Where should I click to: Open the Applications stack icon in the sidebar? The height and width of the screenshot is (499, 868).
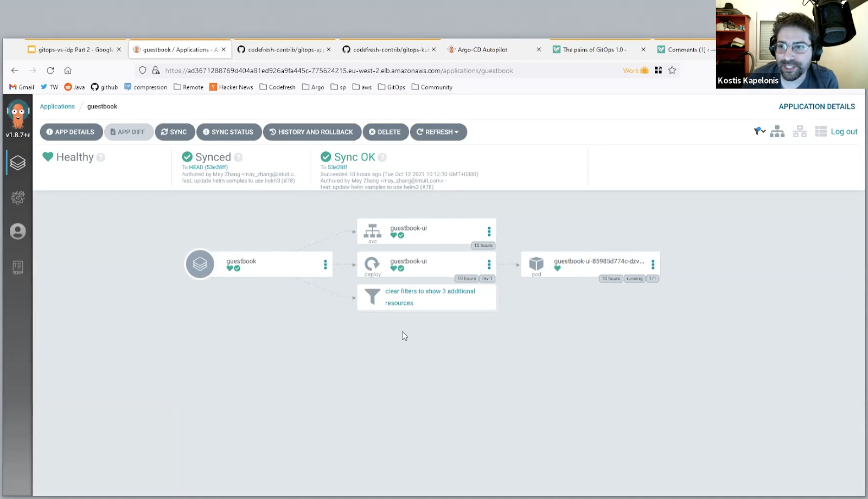[x=17, y=163]
